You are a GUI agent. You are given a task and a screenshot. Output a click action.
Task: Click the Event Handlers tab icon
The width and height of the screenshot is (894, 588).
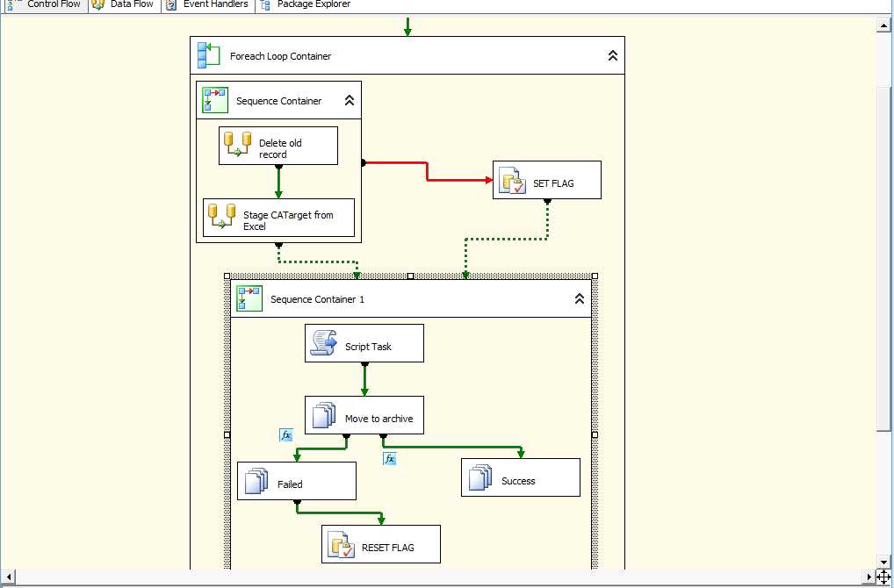[171, 5]
